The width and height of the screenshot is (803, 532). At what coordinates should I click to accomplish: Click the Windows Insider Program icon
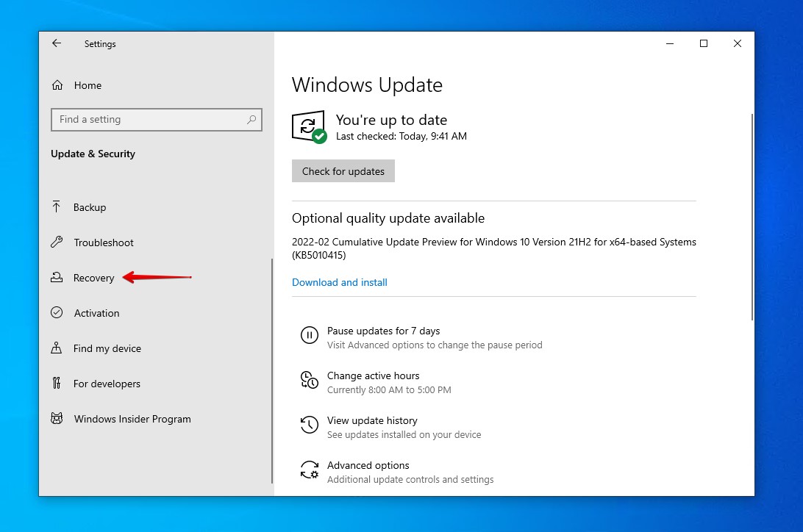[x=58, y=419]
